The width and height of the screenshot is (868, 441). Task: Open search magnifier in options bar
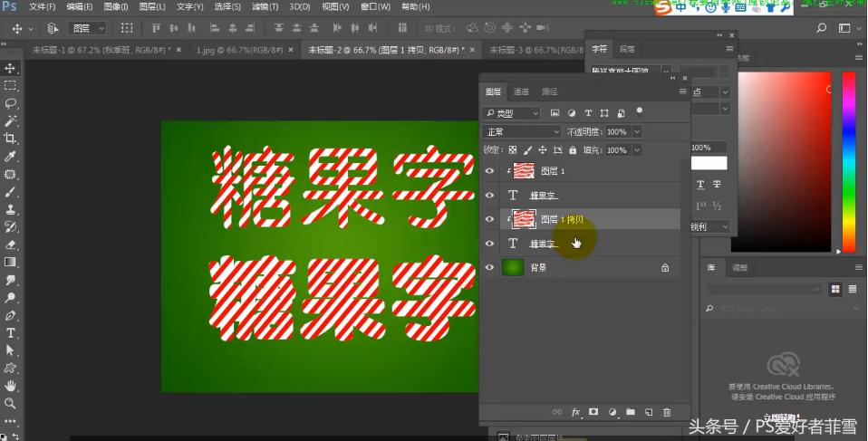822,28
